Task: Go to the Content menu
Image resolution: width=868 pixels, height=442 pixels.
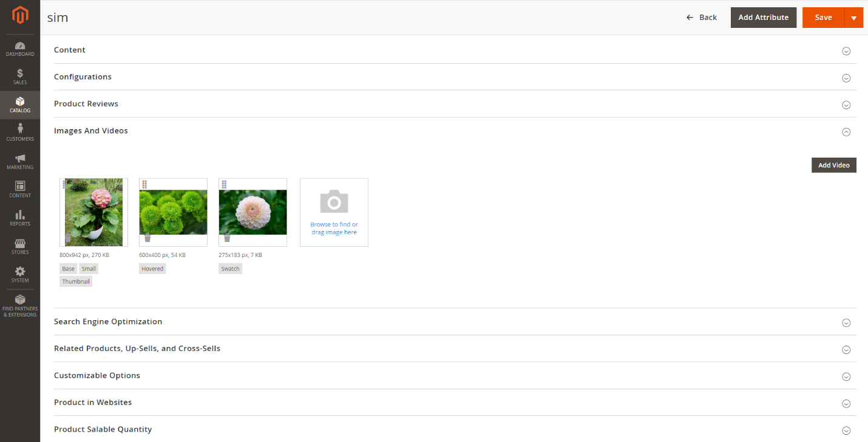Action: point(20,190)
